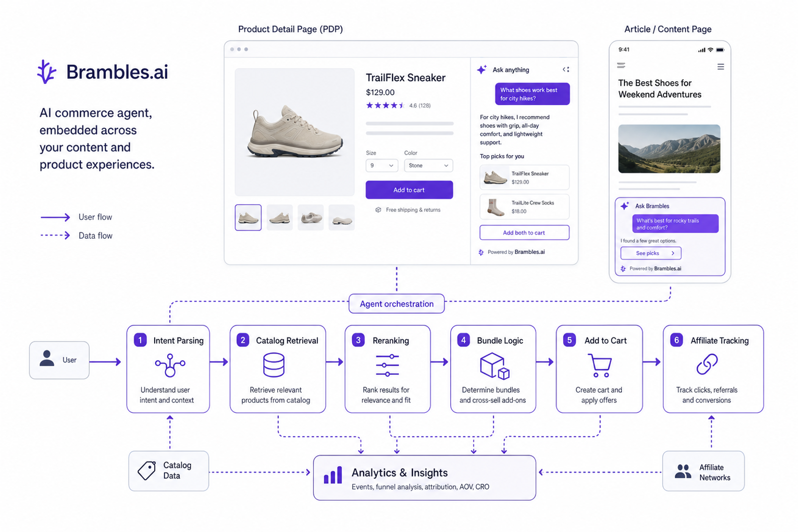
Task: Click the Add both to cart button
Action: click(x=524, y=233)
